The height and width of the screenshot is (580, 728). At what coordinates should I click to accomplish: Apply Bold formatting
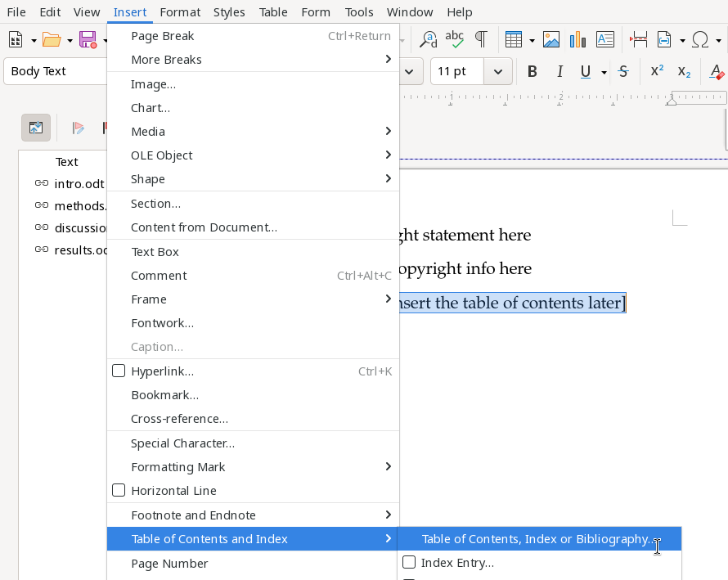click(x=532, y=71)
